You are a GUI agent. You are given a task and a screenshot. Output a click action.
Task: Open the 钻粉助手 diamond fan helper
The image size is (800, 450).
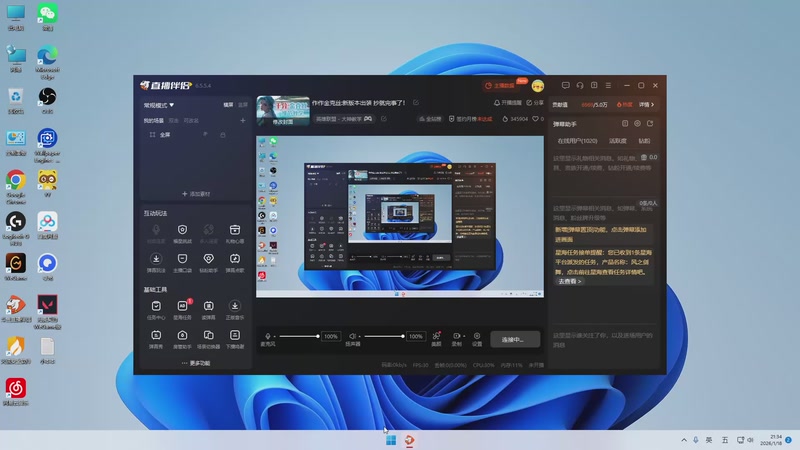pyautogui.click(x=209, y=262)
